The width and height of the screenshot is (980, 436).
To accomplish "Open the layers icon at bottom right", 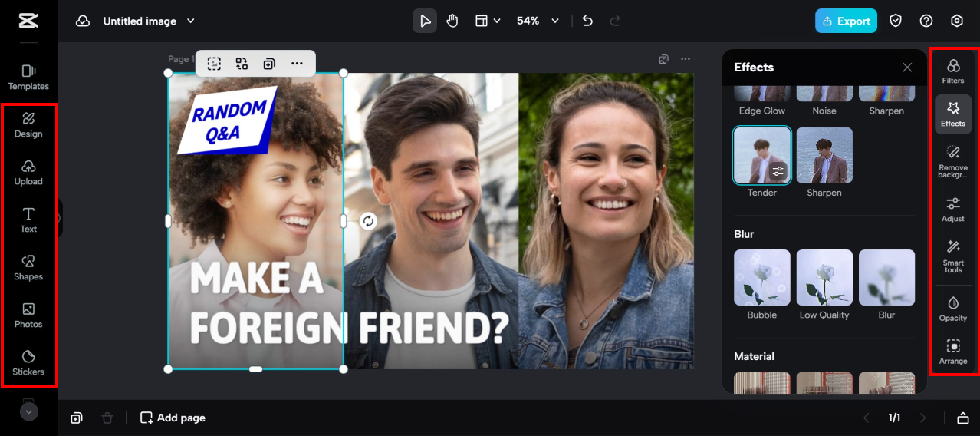I will [x=963, y=418].
